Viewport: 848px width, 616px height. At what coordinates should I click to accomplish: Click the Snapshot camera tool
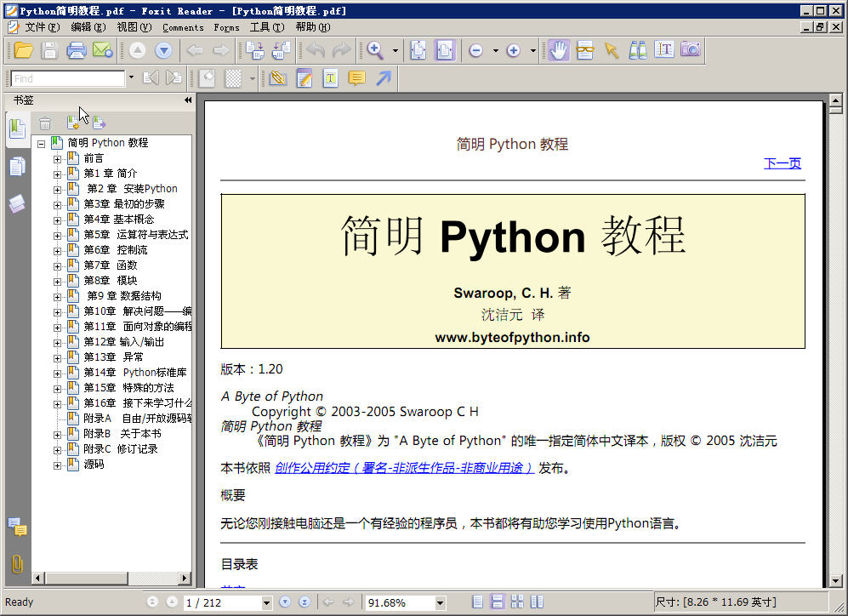pyautogui.click(x=690, y=50)
